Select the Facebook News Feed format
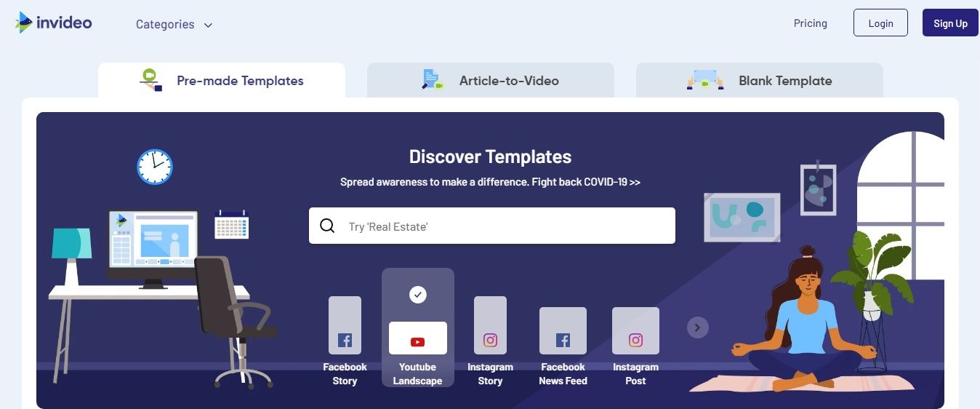This screenshot has height=409, width=980. click(563, 346)
